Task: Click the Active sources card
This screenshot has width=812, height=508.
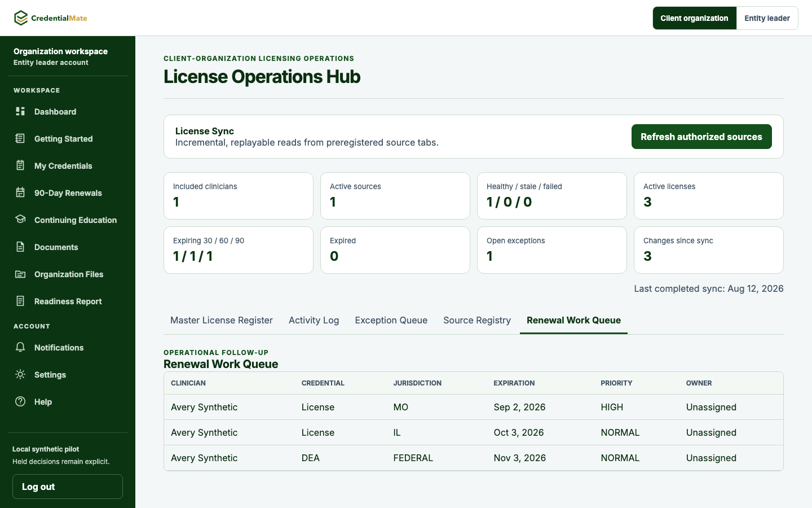Action: 395,196
